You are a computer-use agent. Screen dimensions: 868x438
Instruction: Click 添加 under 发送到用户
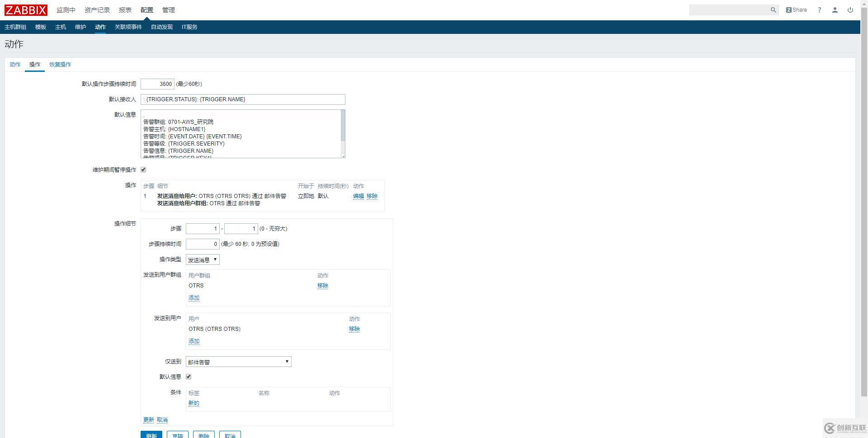(x=194, y=341)
